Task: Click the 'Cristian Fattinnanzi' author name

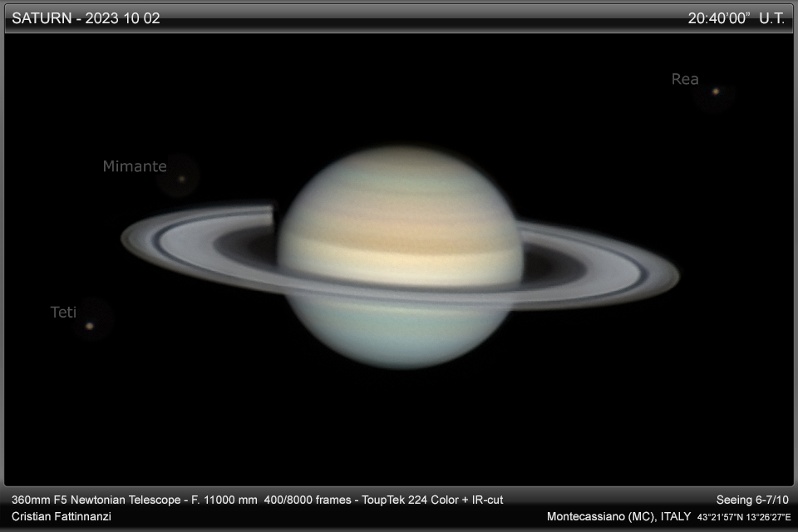Action: (x=61, y=516)
